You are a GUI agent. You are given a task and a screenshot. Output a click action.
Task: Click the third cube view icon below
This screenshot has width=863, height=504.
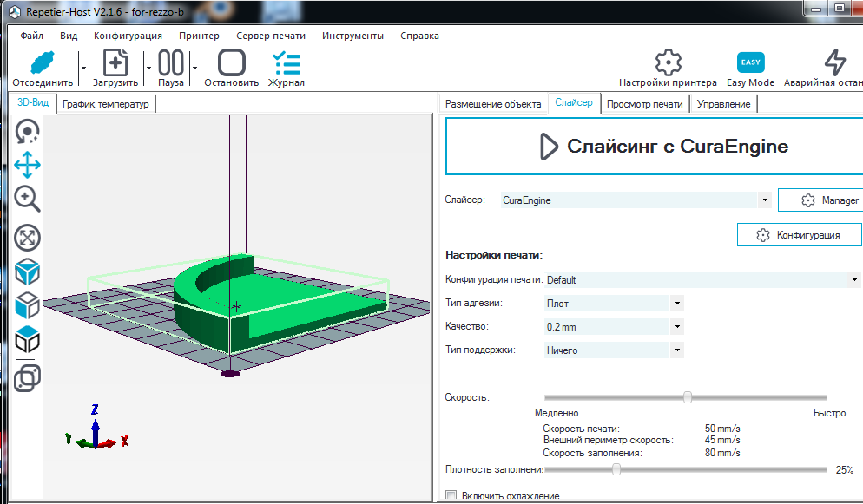tap(27, 340)
